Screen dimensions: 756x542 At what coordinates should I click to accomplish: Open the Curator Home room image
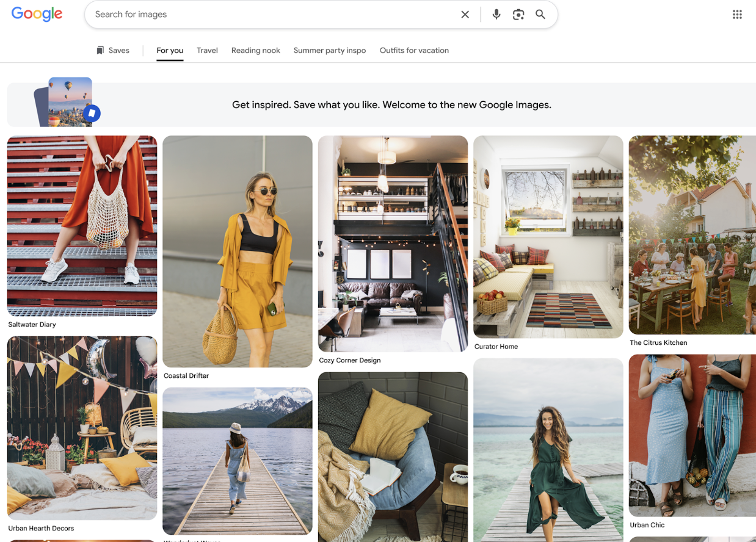coord(548,237)
